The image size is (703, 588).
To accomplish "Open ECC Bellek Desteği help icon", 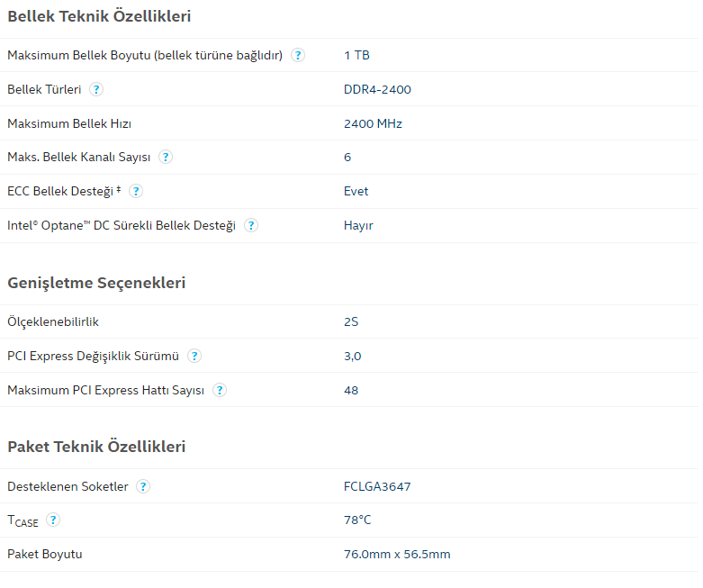I will 136,191.
